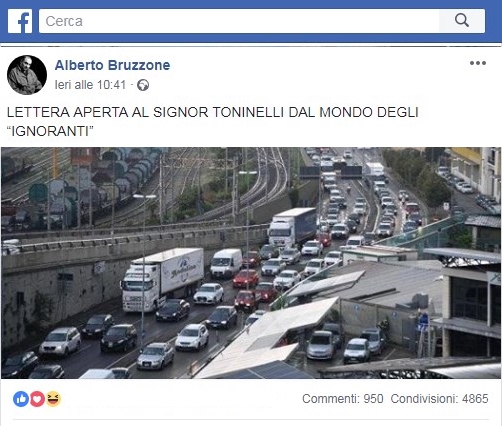Click the globe public visibility icon
The width and height of the screenshot is (502, 426).
(x=143, y=85)
